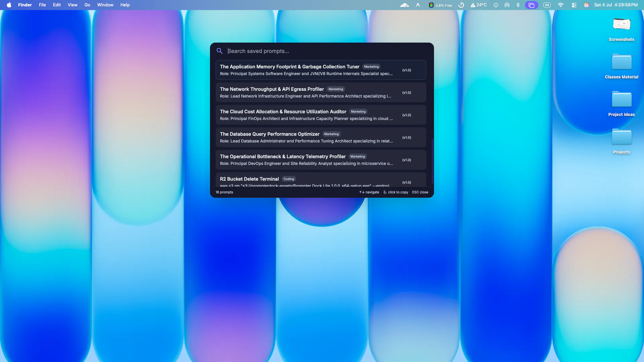Click the search magnifier icon
The width and height of the screenshot is (644, 362).
pyautogui.click(x=219, y=51)
